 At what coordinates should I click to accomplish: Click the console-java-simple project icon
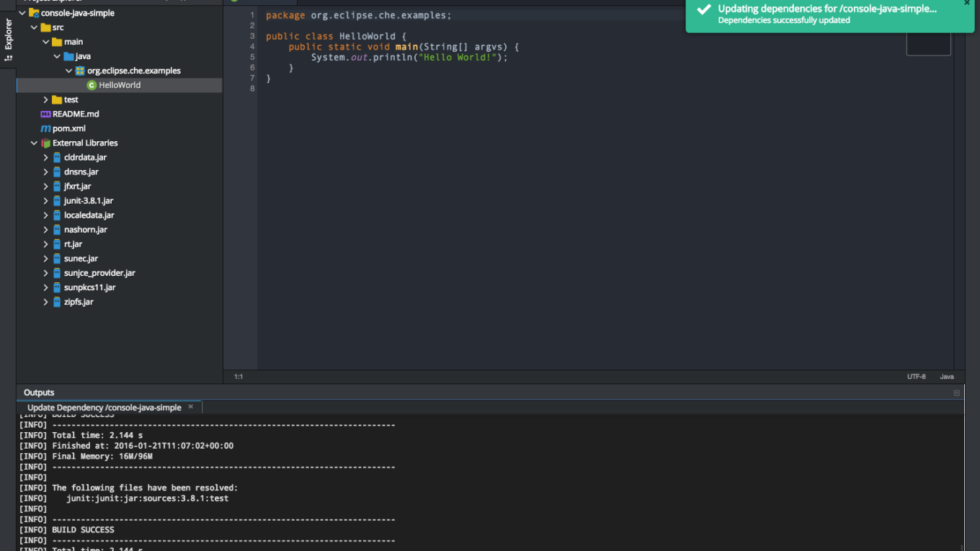pos(34,13)
